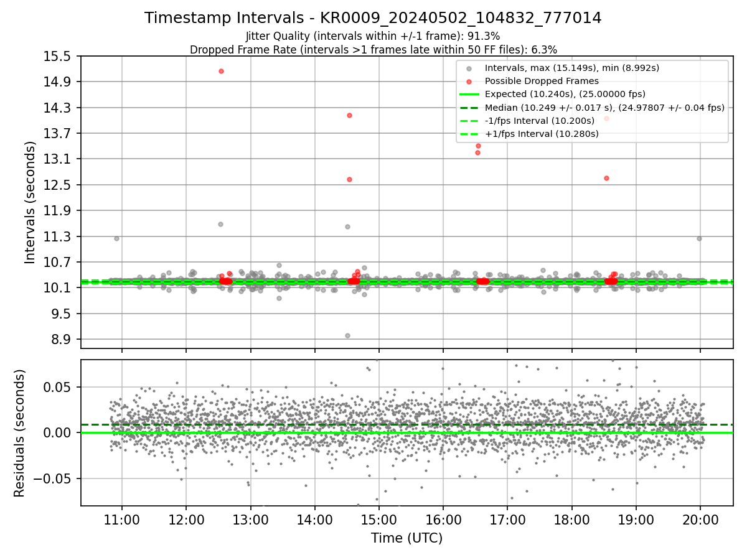Image resolution: width=747 pixels, height=560 pixels.
Task: Click legend entry 'Expected (10.240s), (25.00000 fps)'
Action: click(x=565, y=94)
